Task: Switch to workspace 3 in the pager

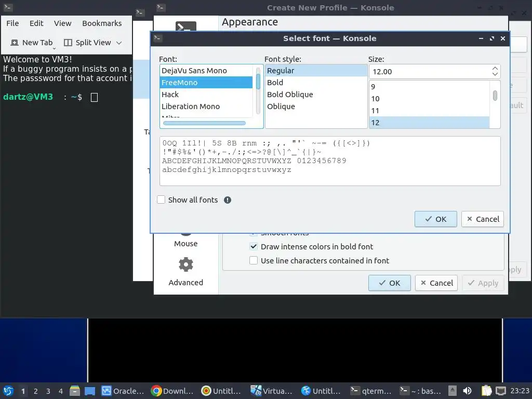Action: point(48,391)
